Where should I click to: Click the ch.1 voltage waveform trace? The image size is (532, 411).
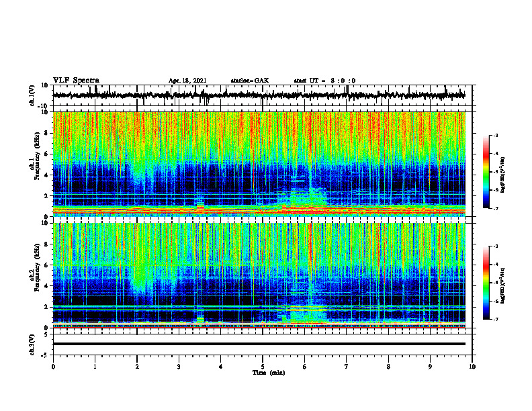pos(259,95)
